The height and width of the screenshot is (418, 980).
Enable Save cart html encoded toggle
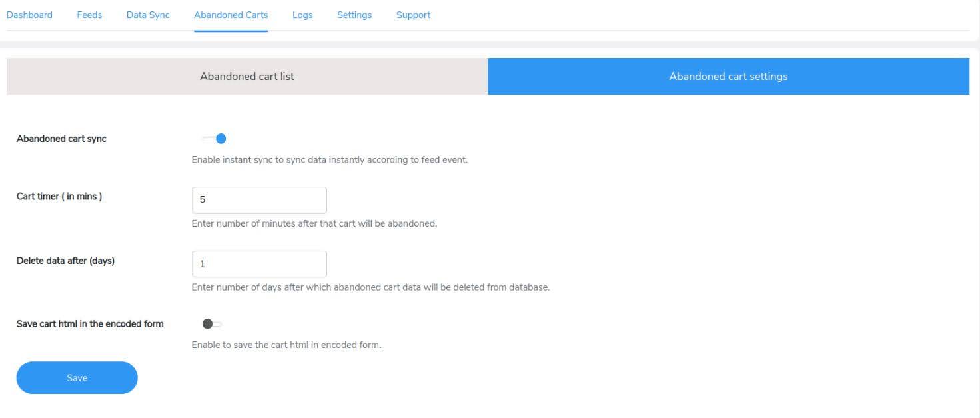(x=213, y=324)
